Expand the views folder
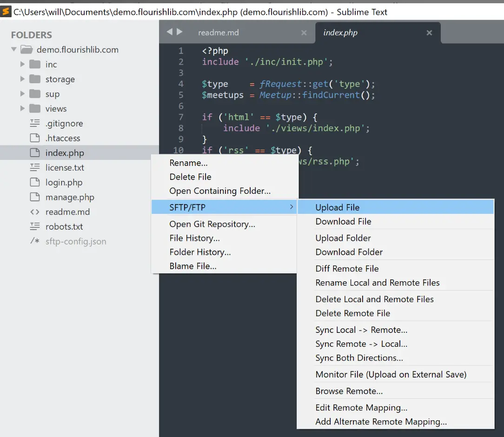Image resolution: width=504 pixels, height=437 pixels. click(22, 108)
